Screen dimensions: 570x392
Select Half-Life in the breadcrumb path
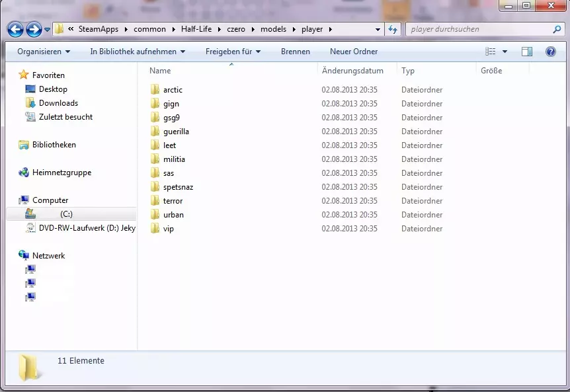pyautogui.click(x=196, y=29)
